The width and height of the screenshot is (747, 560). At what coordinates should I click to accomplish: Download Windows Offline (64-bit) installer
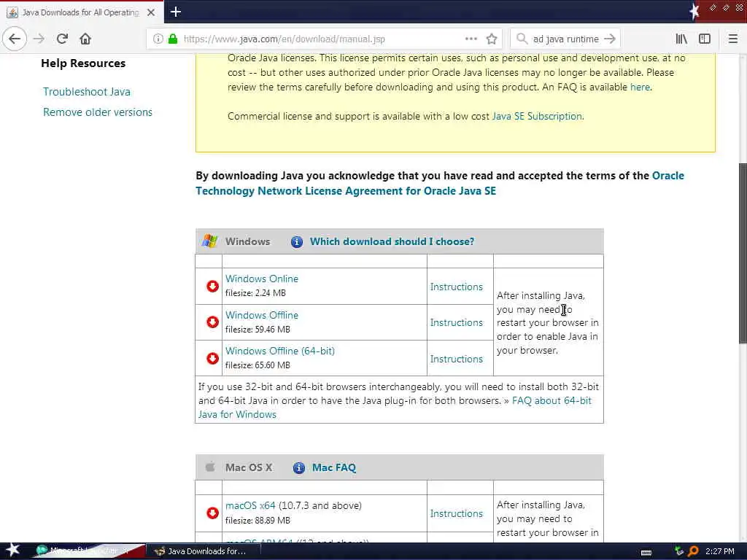click(280, 351)
